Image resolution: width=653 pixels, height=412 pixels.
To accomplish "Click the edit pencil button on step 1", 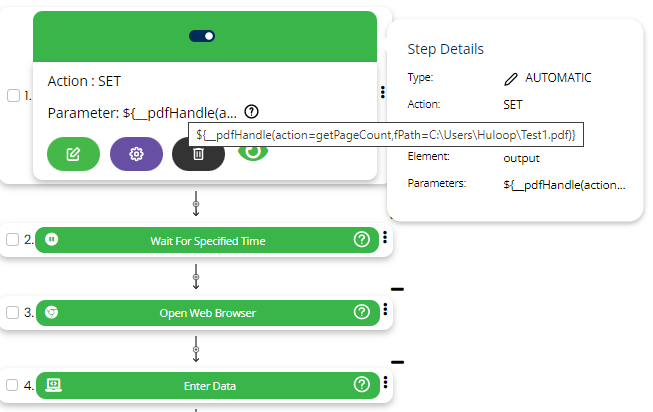I will pos(73,154).
